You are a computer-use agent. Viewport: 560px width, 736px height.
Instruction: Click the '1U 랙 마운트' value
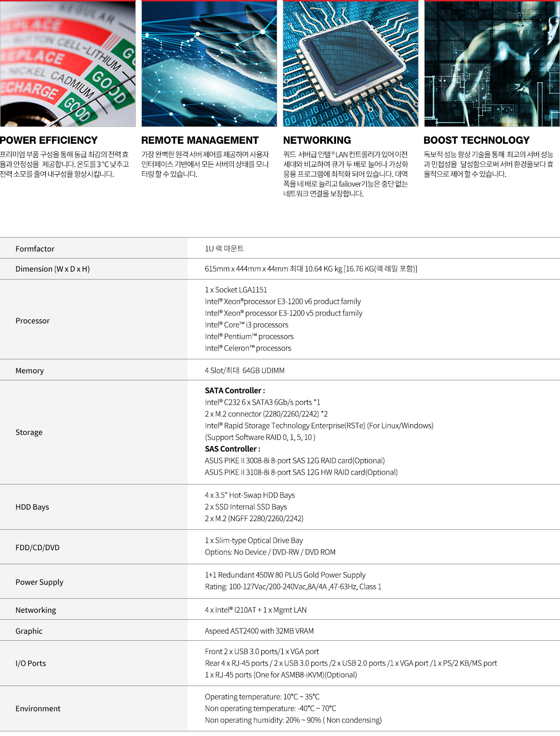[224, 248]
